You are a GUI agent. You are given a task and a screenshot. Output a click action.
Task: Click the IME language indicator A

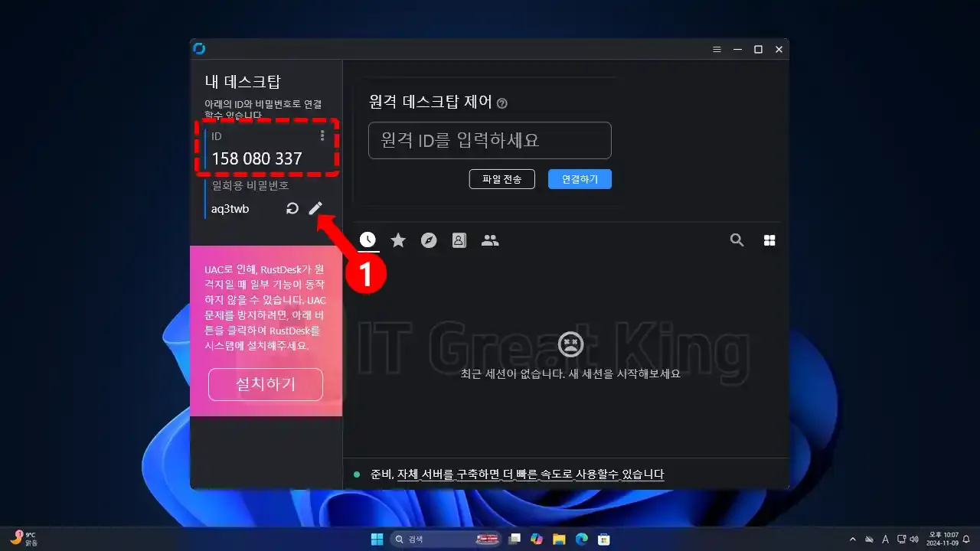(885, 539)
